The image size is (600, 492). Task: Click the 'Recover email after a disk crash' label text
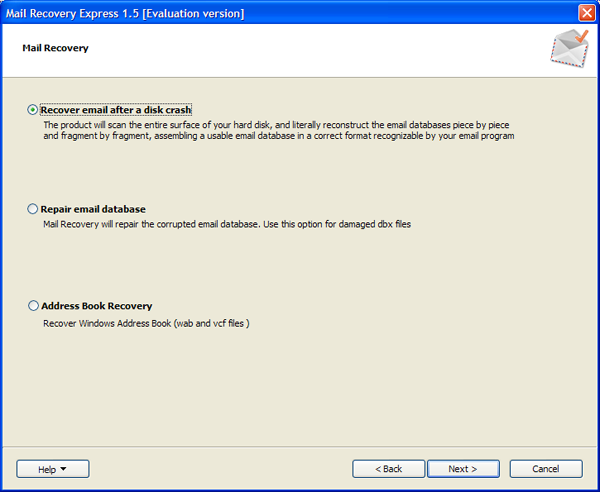[x=116, y=109]
